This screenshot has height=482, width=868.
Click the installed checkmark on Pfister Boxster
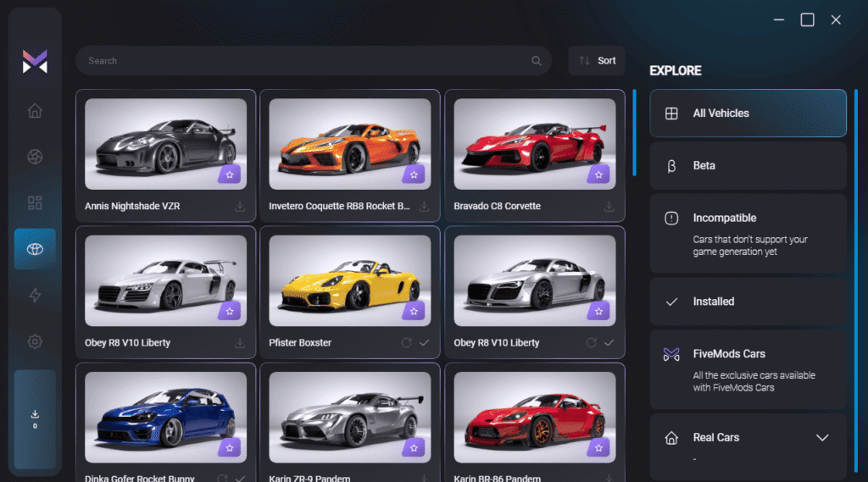424,343
